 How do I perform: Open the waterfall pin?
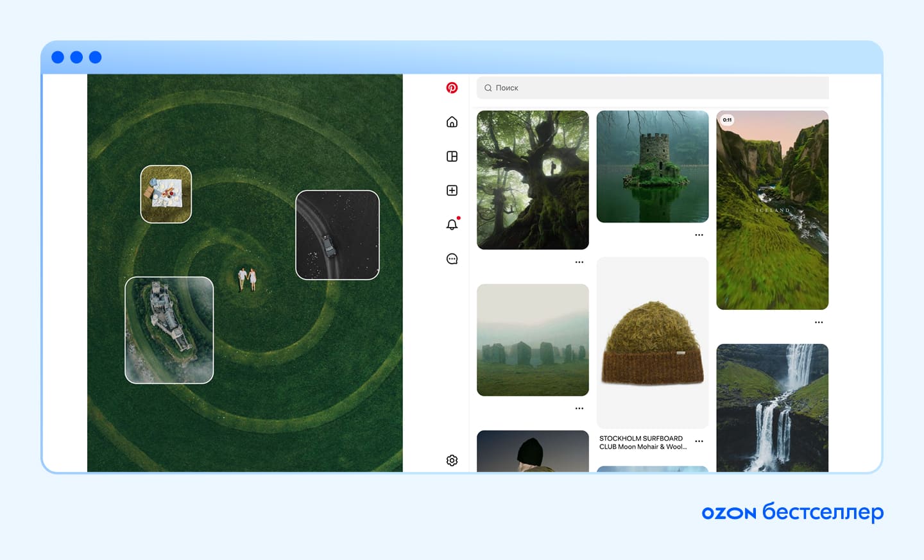(772, 408)
